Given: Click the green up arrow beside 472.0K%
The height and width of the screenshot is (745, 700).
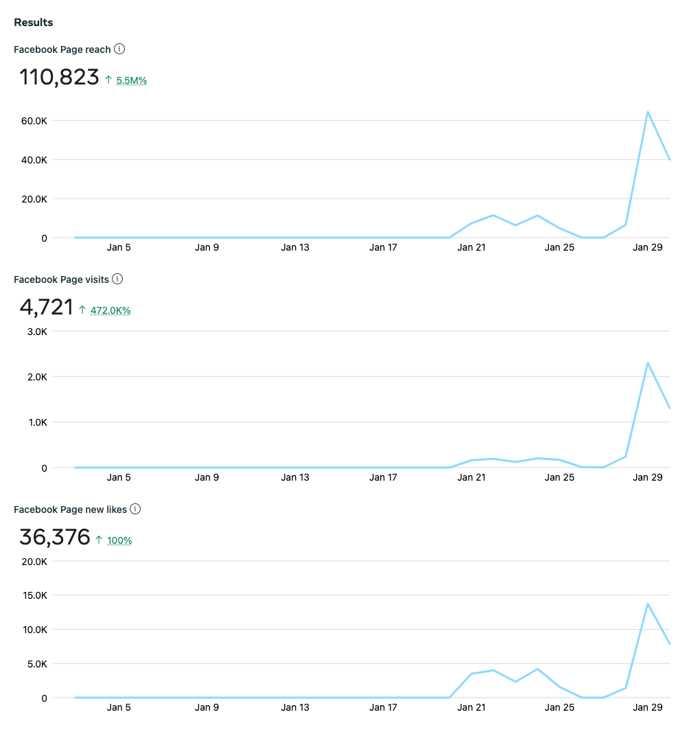Looking at the screenshot, I should pyautogui.click(x=82, y=310).
